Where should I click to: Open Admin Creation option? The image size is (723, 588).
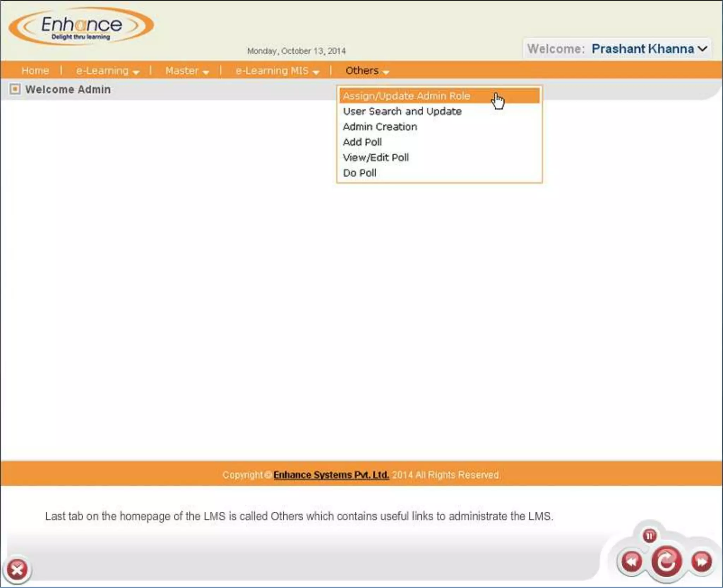pyautogui.click(x=380, y=127)
